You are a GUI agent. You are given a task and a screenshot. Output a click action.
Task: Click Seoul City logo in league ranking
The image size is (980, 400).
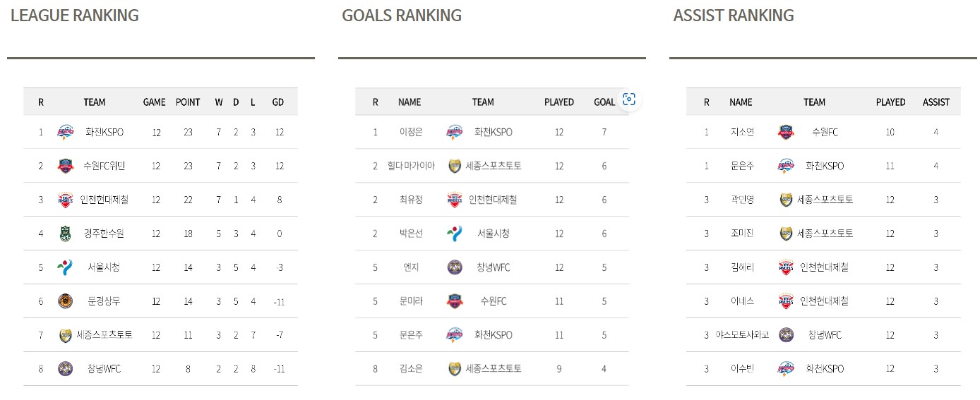(x=65, y=267)
